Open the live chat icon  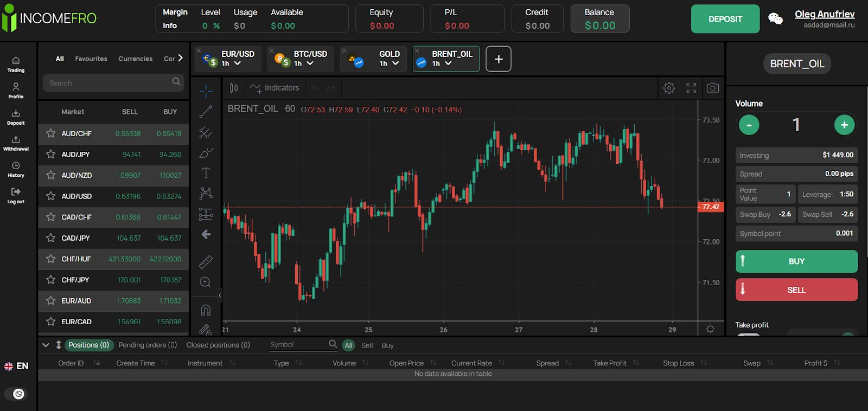tap(776, 18)
